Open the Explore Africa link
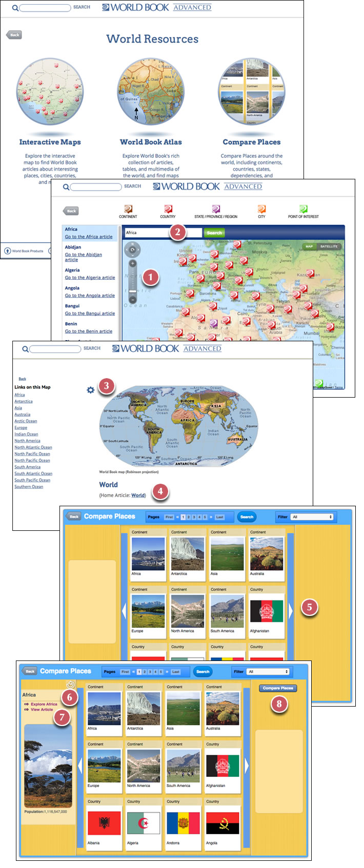Viewport: 364px width, 868px height. (x=44, y=704)
